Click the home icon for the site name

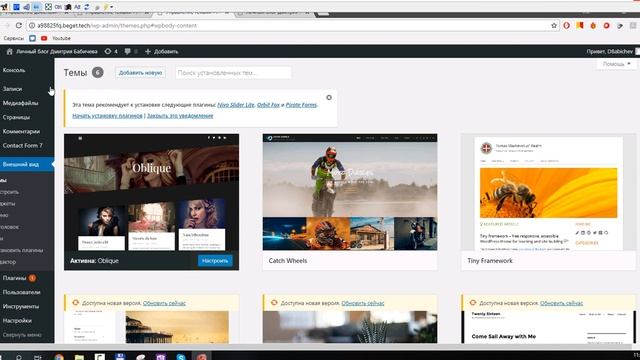[9, 51]
